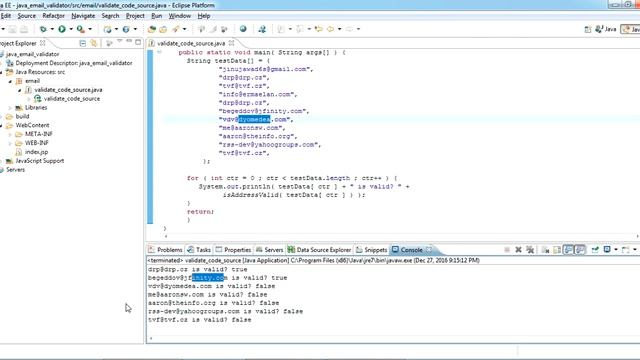
Task: Switch to the Data Source Explorer tab
Action: click(x=319, y=249)
